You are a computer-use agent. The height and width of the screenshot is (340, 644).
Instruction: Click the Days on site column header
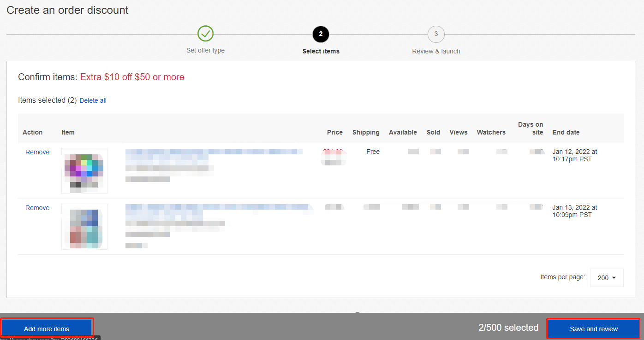coord(531,128)
